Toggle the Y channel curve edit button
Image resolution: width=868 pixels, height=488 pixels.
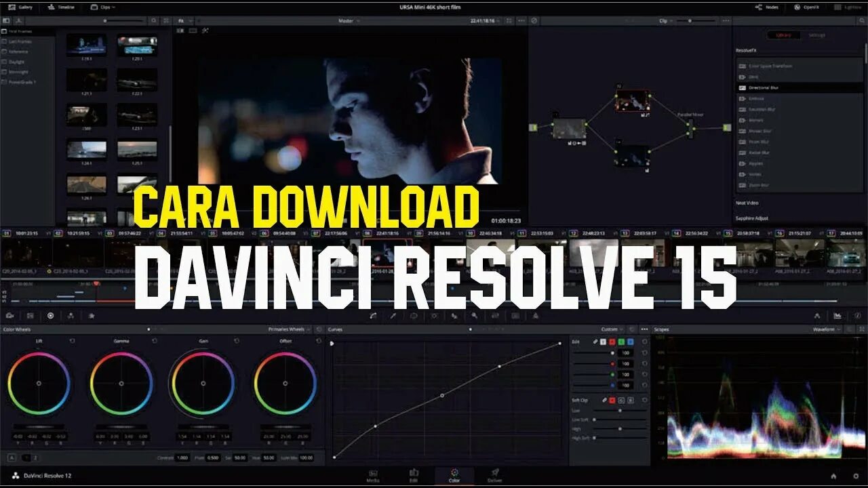603,342
